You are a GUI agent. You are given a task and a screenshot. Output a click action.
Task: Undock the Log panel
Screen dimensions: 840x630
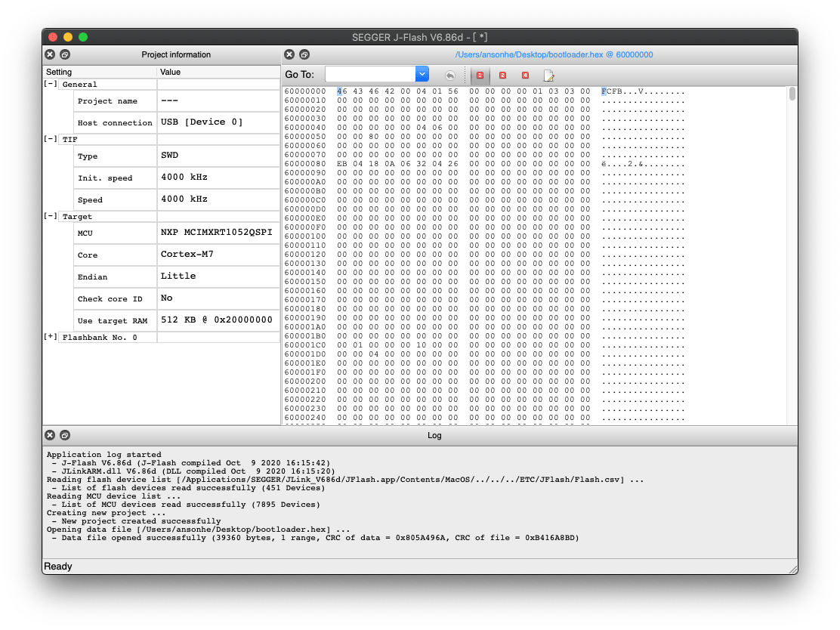point(65,436)
